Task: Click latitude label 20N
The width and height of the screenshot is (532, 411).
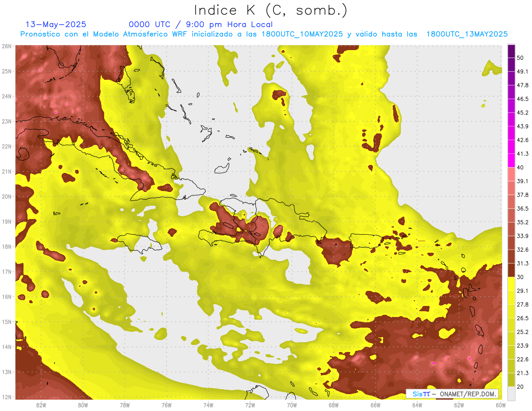Action: point(7,196)
